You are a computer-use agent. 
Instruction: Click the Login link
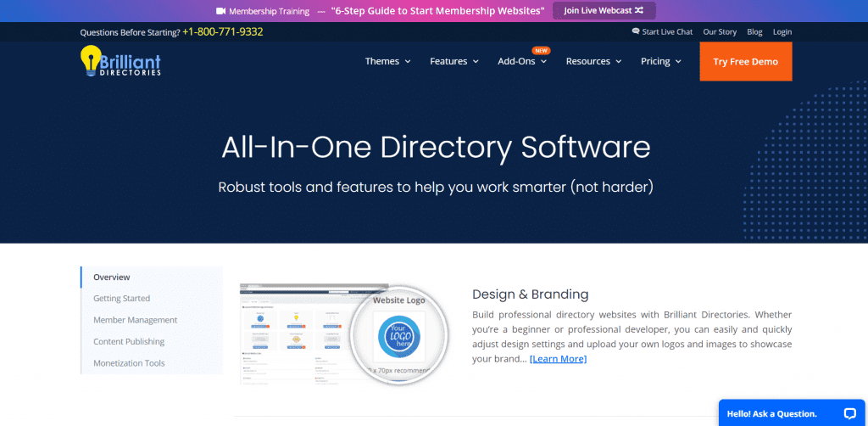[x=782, y=31]
